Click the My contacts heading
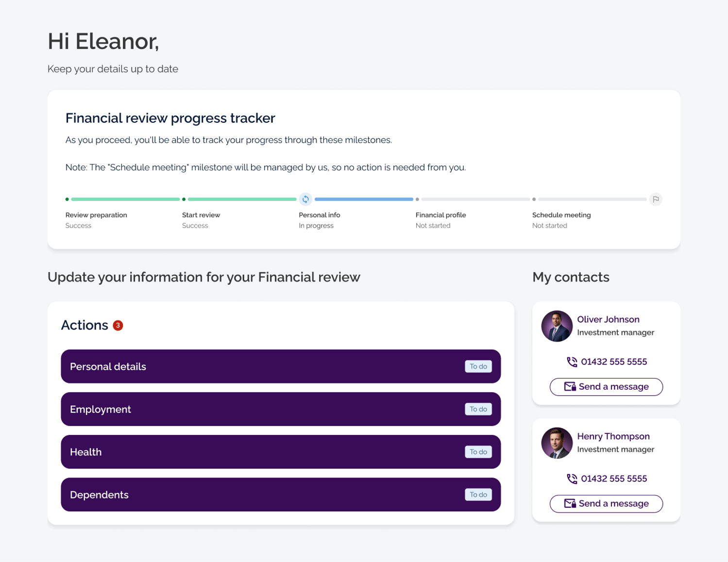 (571, 277)
